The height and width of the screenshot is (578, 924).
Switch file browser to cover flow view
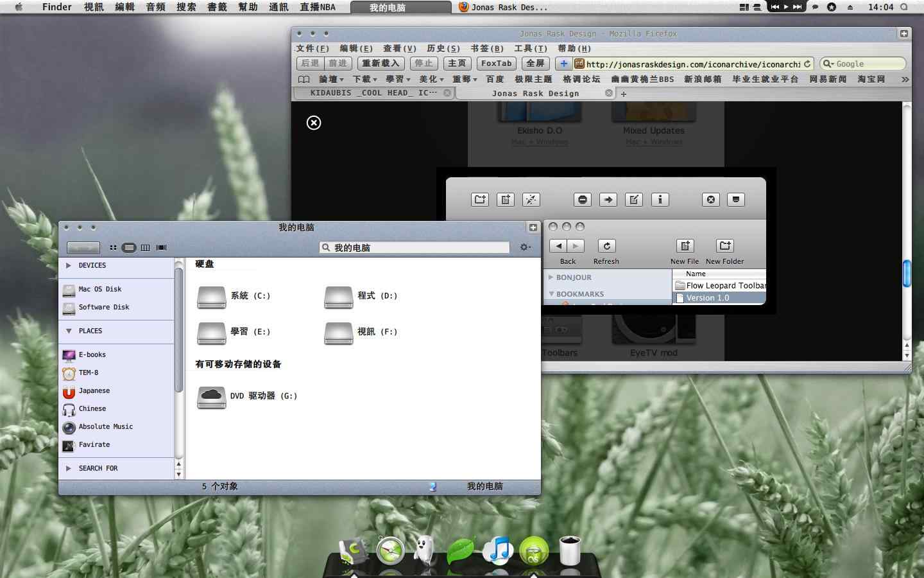(x=162, y=247)
